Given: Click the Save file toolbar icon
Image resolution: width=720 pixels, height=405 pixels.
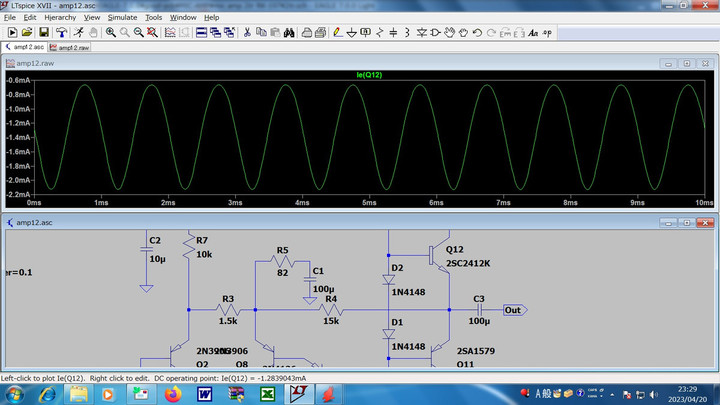Looking at the screenshot, I should tap(44, 32).
